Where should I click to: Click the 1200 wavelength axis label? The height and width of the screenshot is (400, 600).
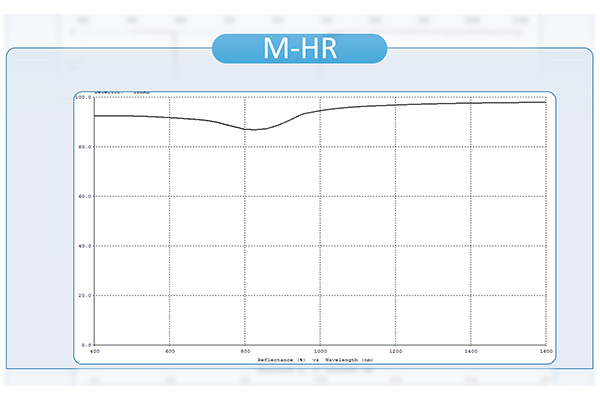(x=395, y=351)
